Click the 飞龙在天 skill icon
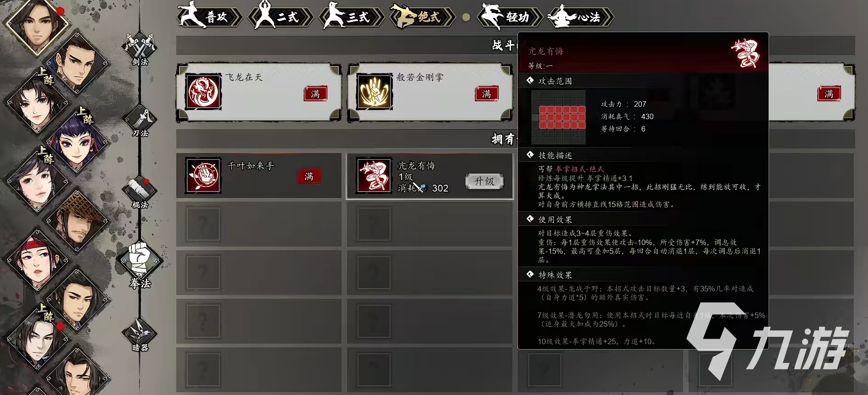This screenshot has height=395, width=868. tap(203, 92)
